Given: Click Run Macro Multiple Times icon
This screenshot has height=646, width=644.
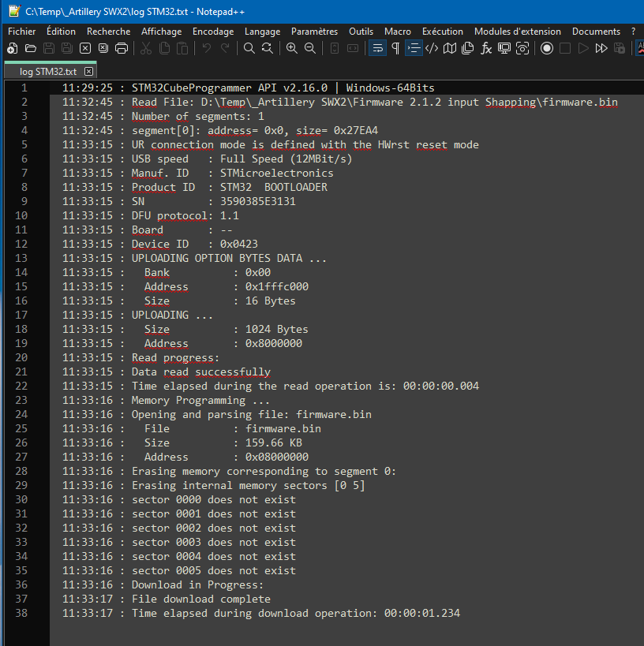Looking at the screenshot, I should click(x=601, y=48).
